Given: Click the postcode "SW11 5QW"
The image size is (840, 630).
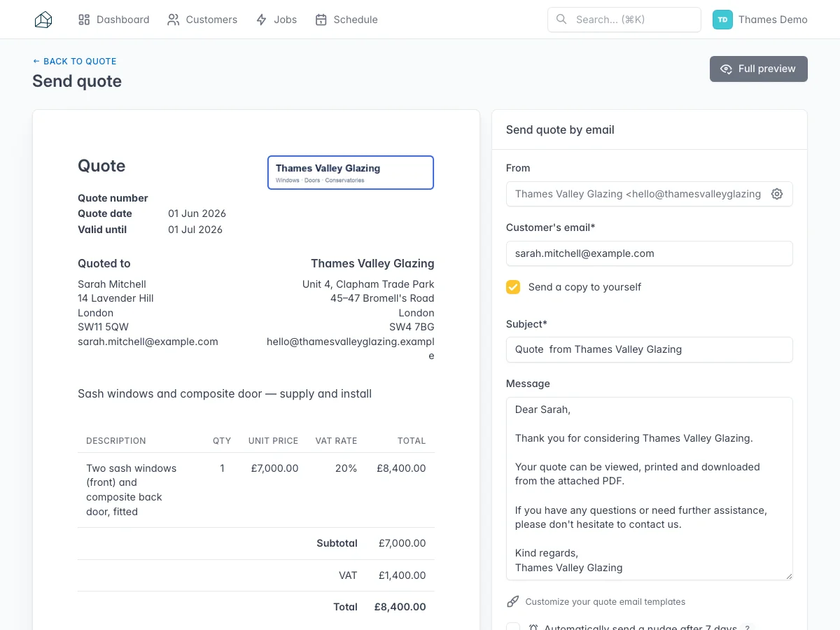Looking at the screenshot, I should (103, 327).
